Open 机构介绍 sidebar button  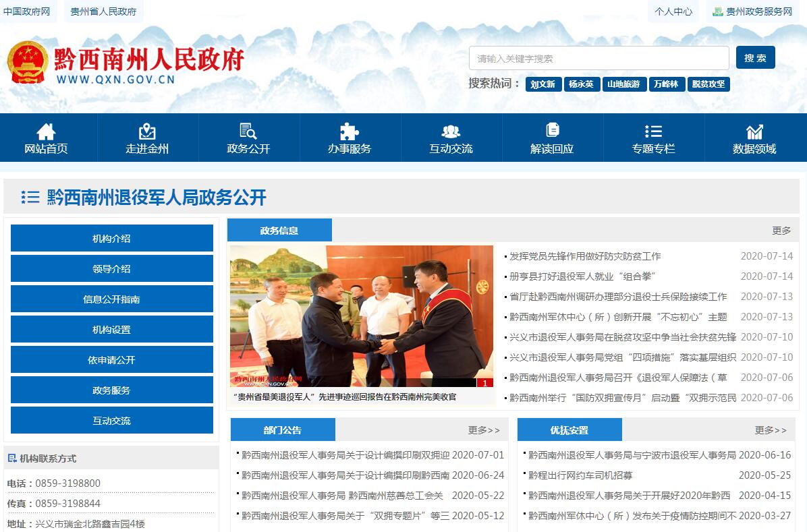click(x=112, y=238)
